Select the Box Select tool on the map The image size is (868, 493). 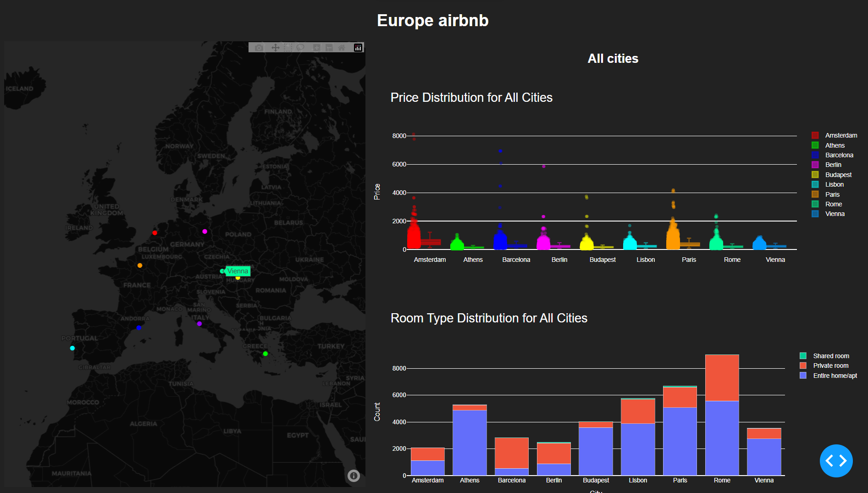(x=288, y=48)
